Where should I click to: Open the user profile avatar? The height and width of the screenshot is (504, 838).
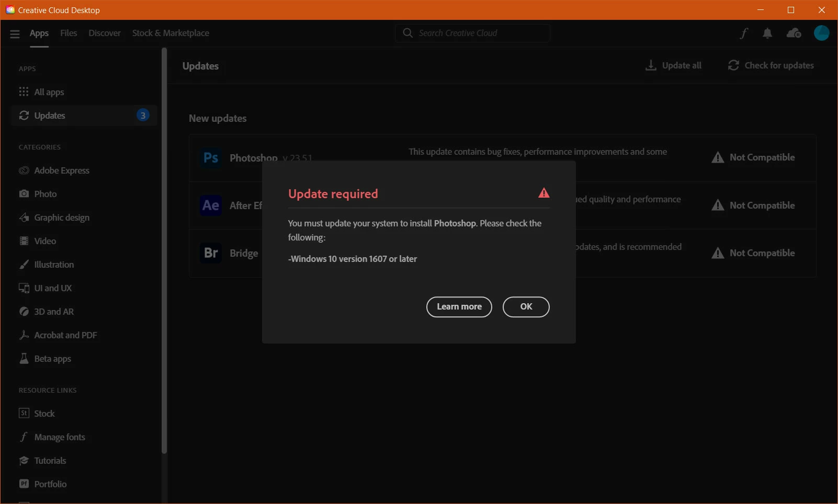click(x=821, y=33)
